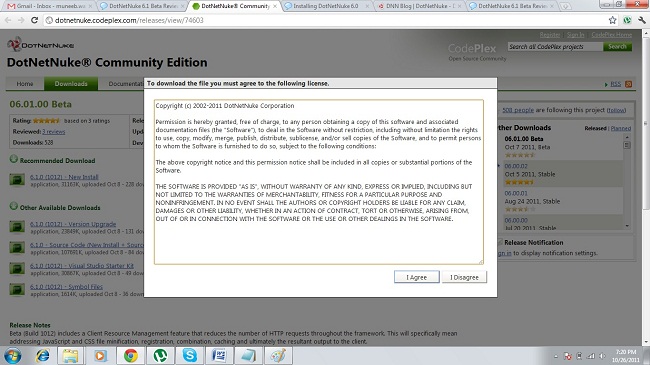Click the address bar URL
This screenshot has height=365, width=650.
[129, 20]
